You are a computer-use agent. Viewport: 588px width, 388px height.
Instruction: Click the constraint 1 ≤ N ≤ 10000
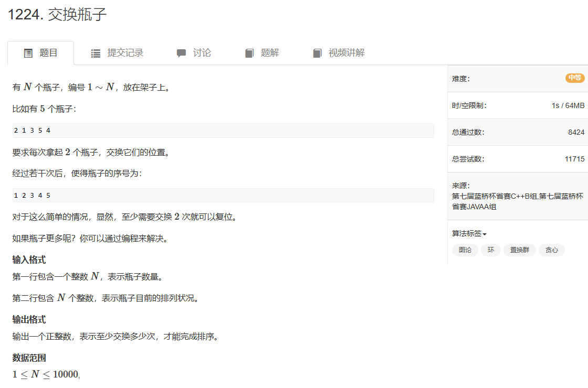pos(46,374)
